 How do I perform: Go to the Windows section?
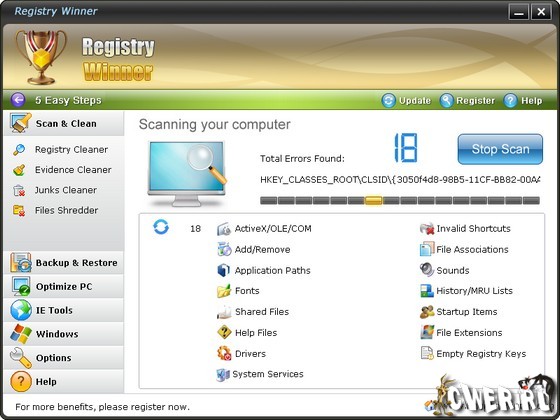tap(64, 334)
